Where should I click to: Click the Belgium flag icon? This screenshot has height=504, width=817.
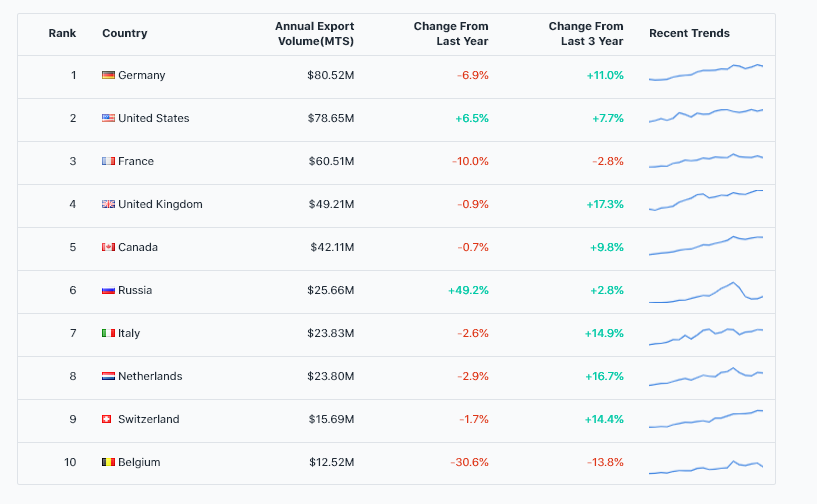pyautogui.click(x=108, y=462)
